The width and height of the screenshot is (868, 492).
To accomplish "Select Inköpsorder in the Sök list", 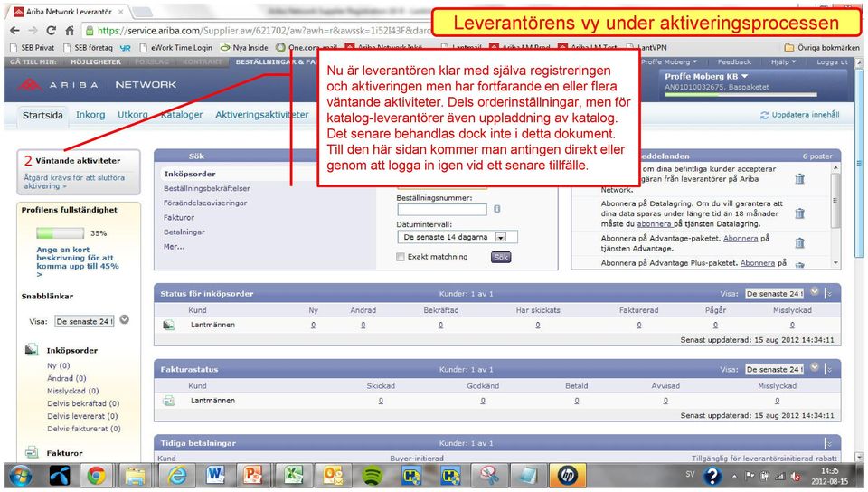I will [x=190, y=174].
